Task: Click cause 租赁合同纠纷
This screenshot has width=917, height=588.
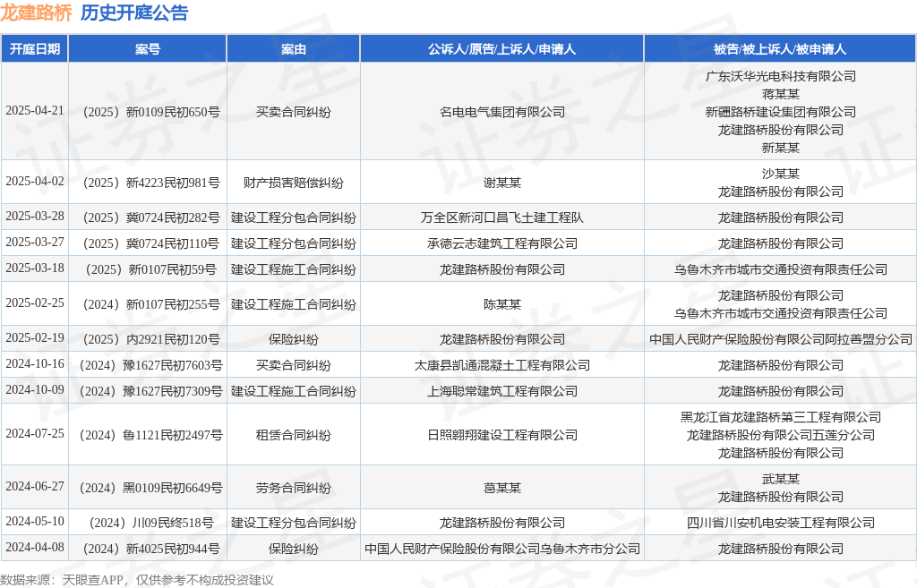Action: (294, 435)
